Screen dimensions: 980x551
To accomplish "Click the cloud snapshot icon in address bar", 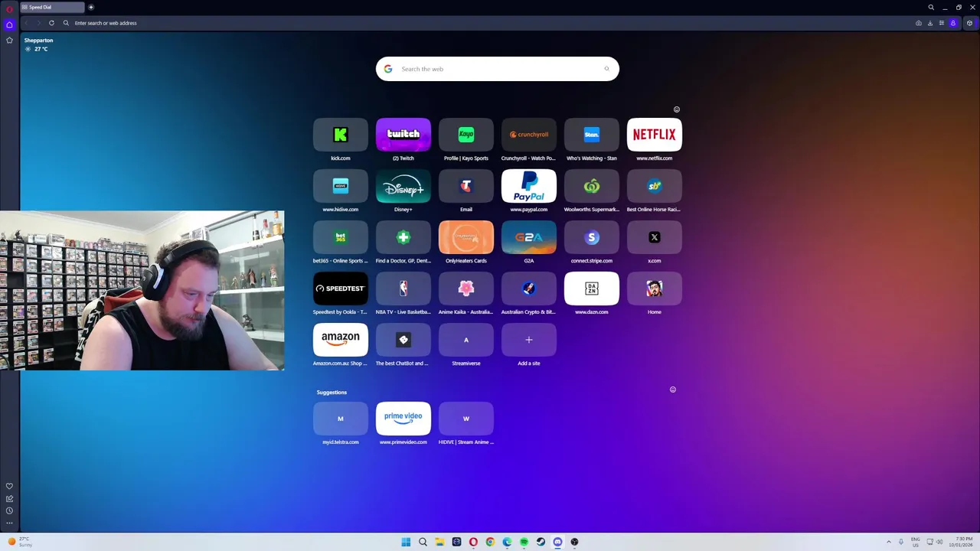I will 919,23.
